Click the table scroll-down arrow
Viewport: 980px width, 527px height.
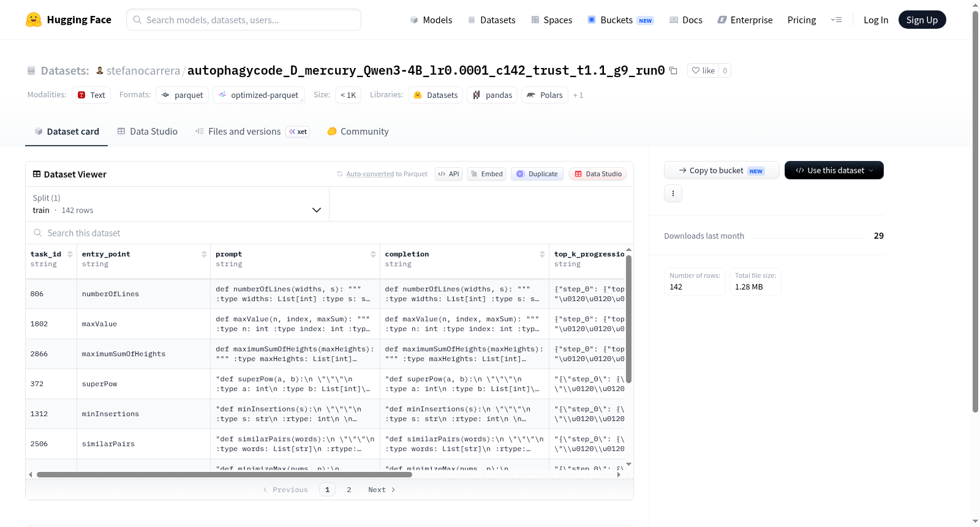[628, 465]
